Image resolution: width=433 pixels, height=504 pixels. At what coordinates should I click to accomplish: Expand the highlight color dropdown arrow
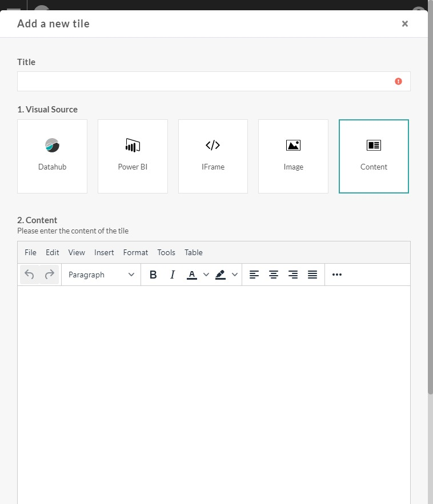tap(234, 275)
